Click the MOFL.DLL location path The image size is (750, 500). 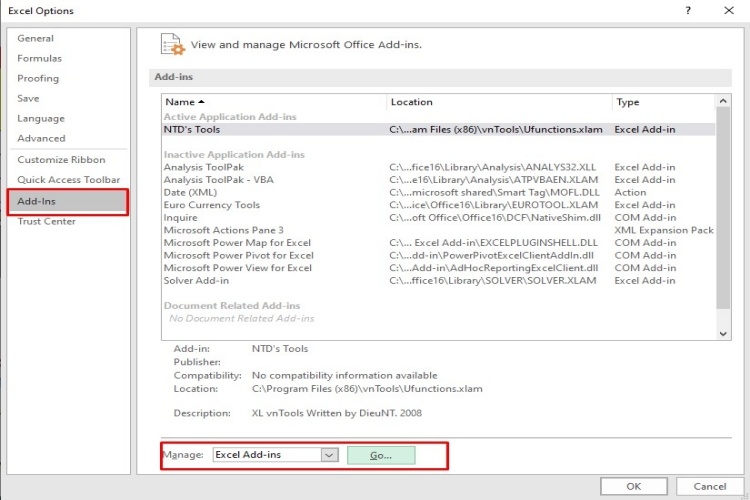[494, 192]
